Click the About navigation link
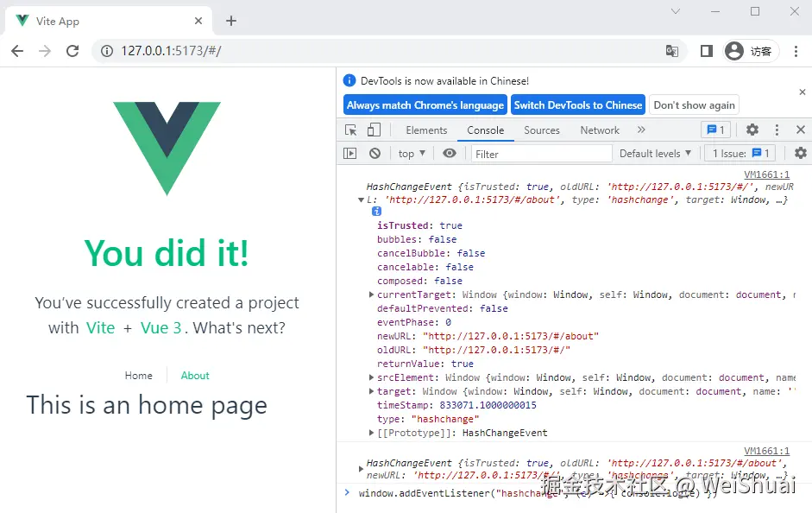812x513 pixels. [x=195, y=376]
